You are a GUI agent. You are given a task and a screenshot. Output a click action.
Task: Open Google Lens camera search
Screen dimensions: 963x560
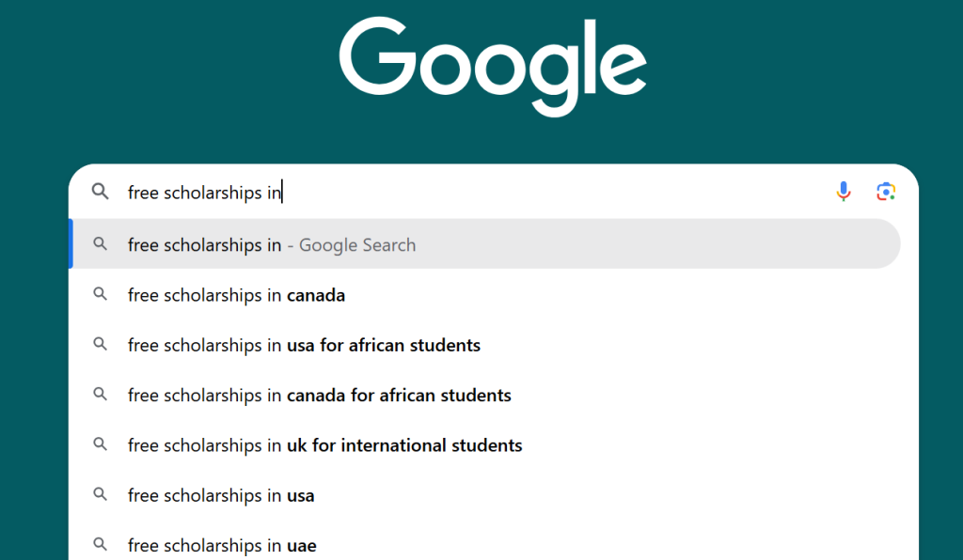(x=885, y=191)
